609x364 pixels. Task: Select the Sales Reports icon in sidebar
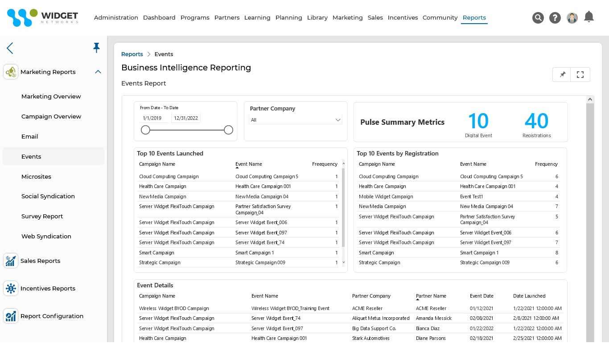11,261
